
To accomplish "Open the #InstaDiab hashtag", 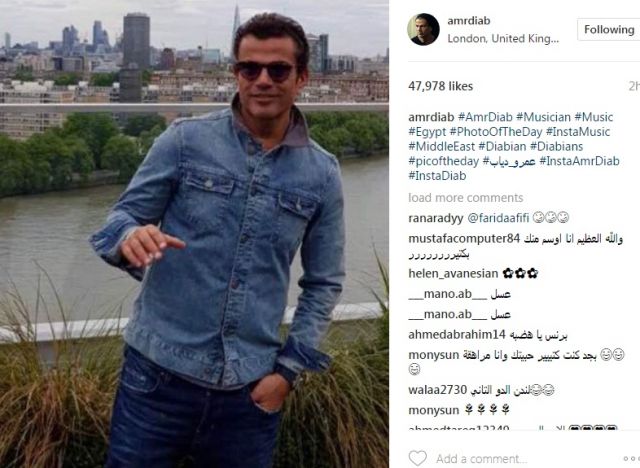I will pyautogui.click(x=437, y=176).
